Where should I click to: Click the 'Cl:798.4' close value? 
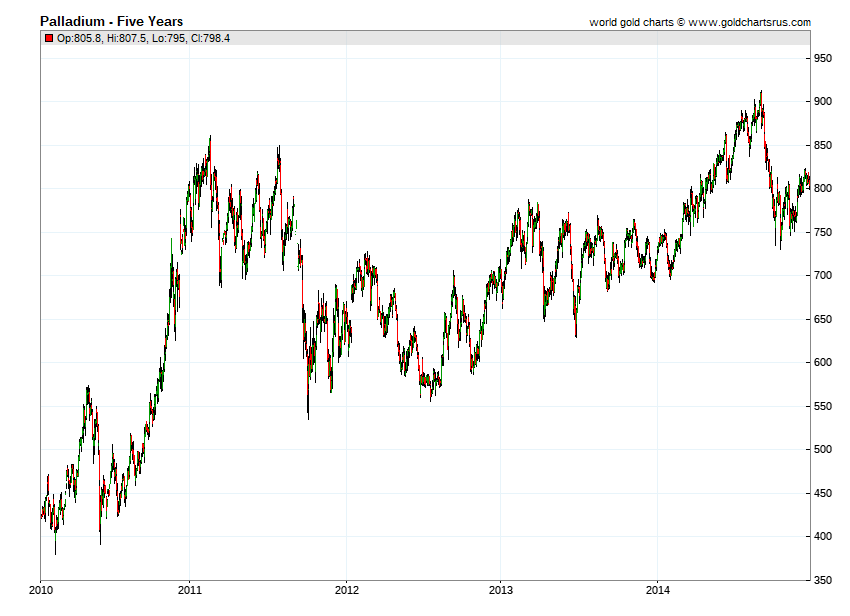tap(210, 38)
